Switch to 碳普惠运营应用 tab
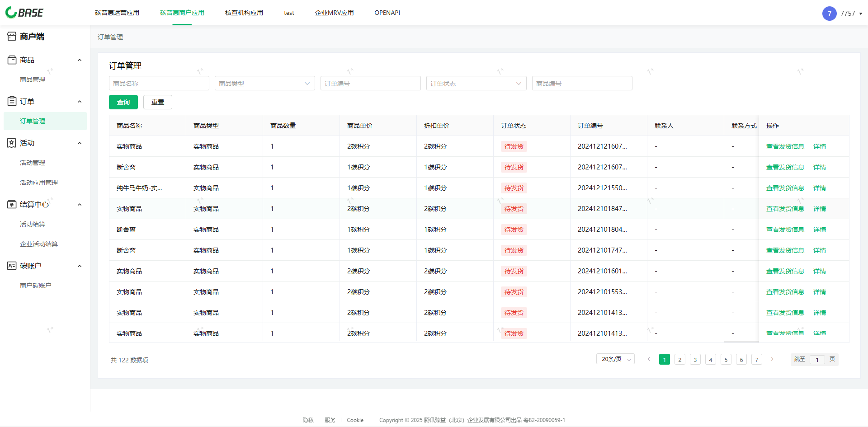868x427 pixels. (x=117, y=13)
